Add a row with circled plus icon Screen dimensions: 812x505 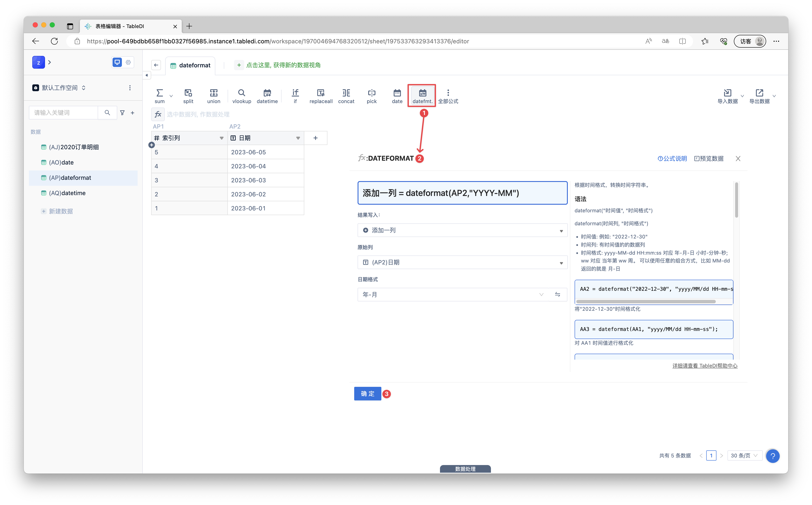(152, 145)
